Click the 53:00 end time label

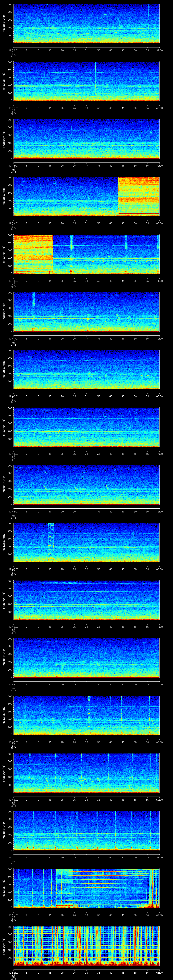pos(159,973)
